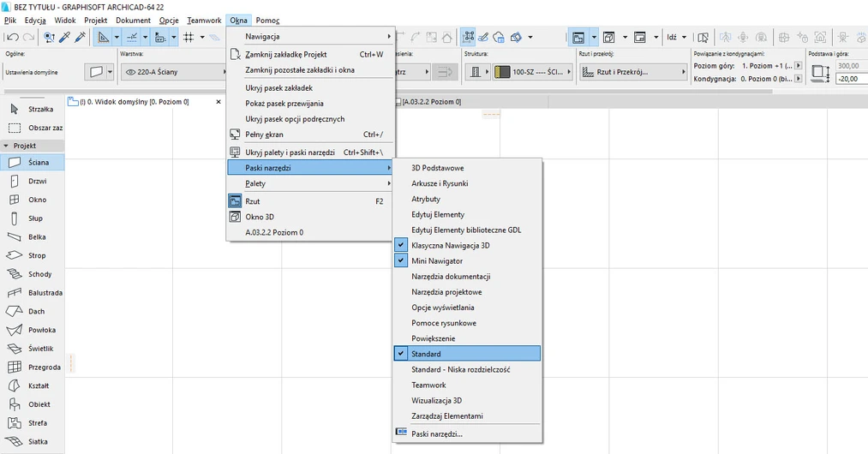
Task: Open the Poziom góry story arrow
Action: click(798, 65)
